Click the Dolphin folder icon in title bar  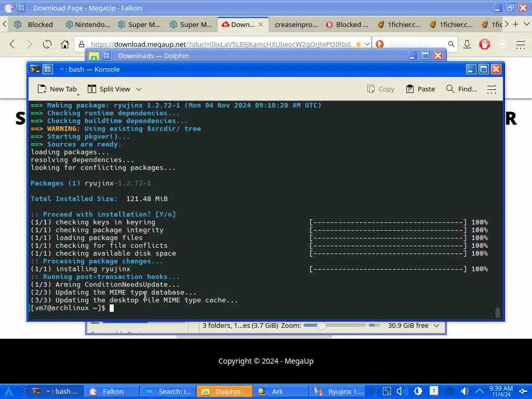[94, 56]
